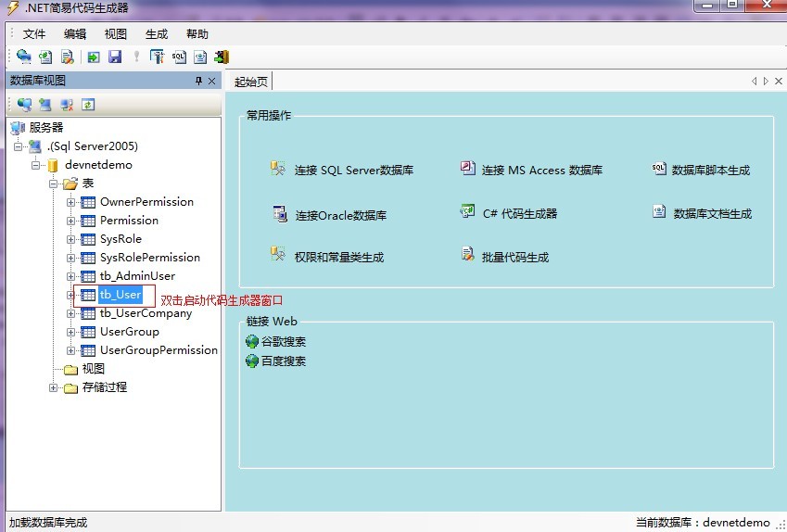Toggle the pin on 数据库视图 panel
Screen dimensions: 787x532
coord(198,82)
